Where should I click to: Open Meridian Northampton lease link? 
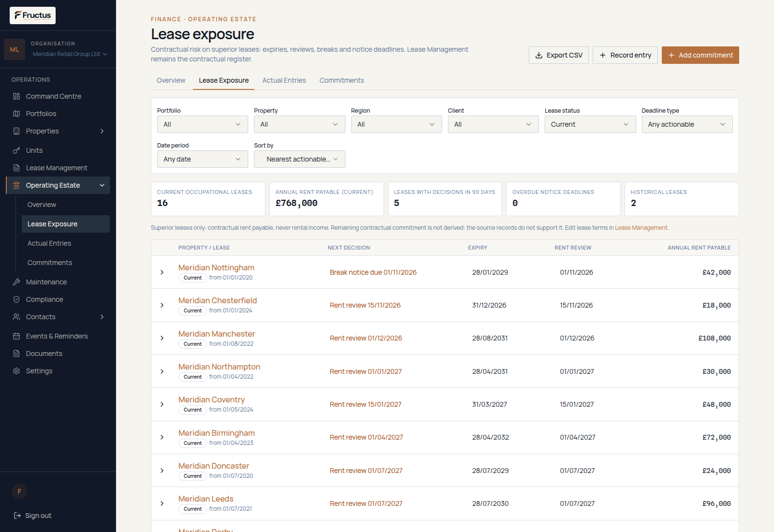[x=219, y=367]
